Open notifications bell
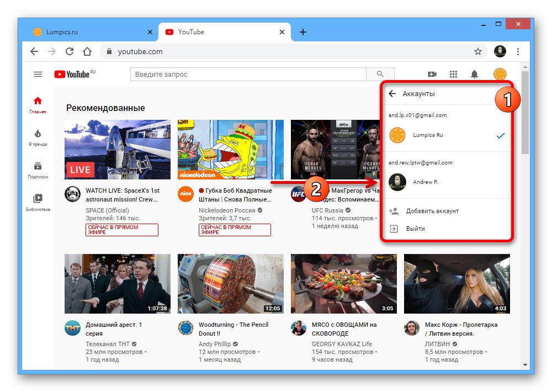552x392 pixels. (x=475, y=75)
